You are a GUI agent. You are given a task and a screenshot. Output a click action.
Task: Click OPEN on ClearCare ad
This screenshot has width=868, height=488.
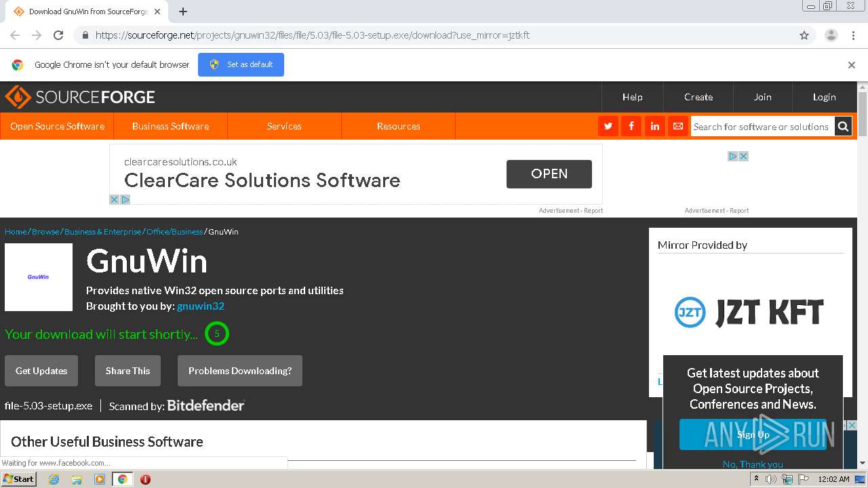[x=549, y=174]
